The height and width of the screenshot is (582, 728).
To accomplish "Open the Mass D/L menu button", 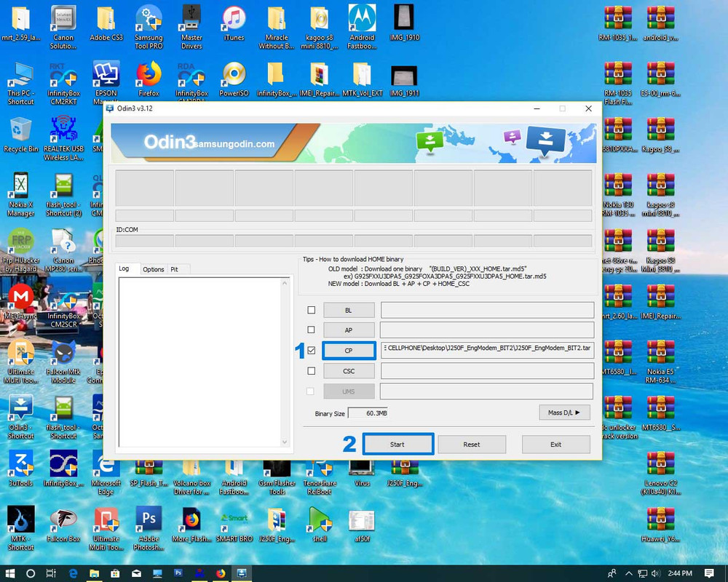I will coord(564,412).
